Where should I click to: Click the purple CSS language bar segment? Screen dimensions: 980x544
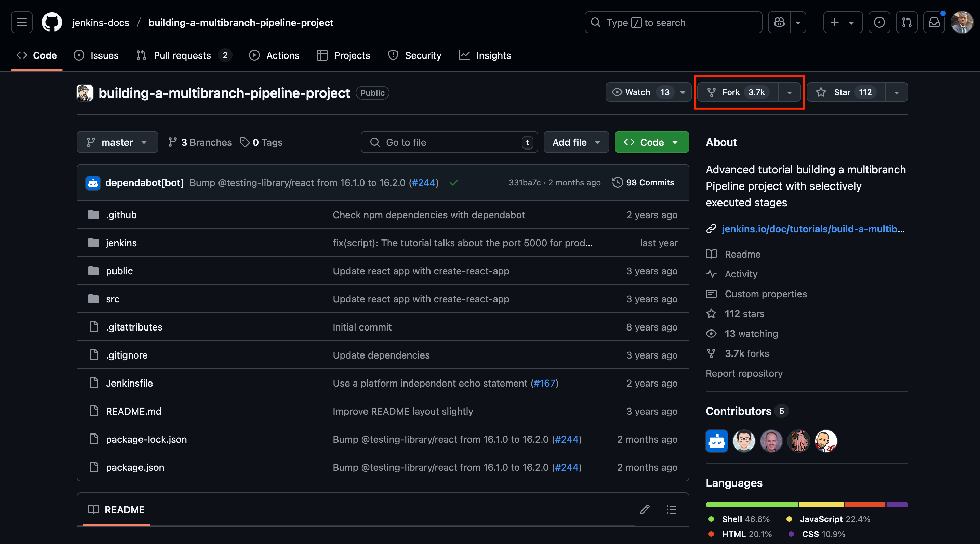897,505
